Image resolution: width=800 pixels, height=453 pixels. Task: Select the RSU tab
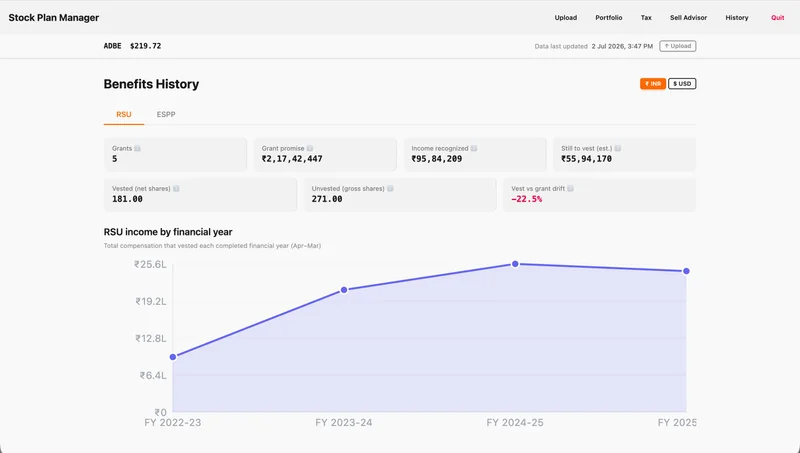click(x=123, y=114)
